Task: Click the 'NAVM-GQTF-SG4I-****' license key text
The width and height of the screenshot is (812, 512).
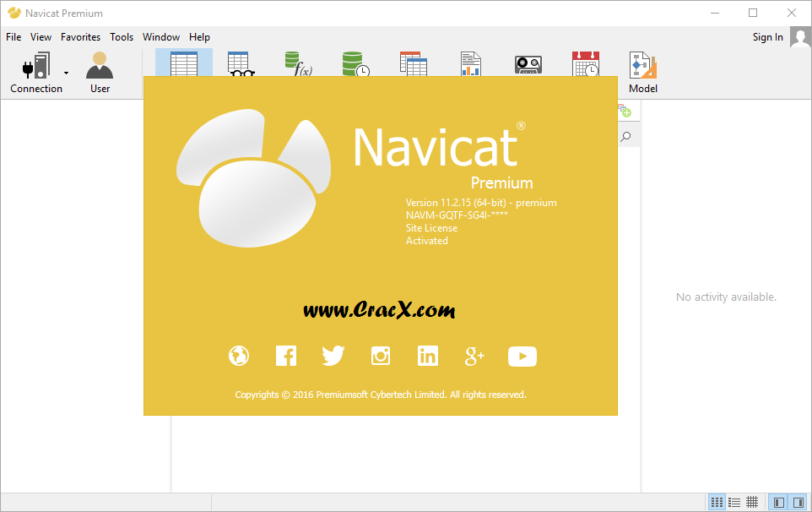Action: click(x=457, y=215)
